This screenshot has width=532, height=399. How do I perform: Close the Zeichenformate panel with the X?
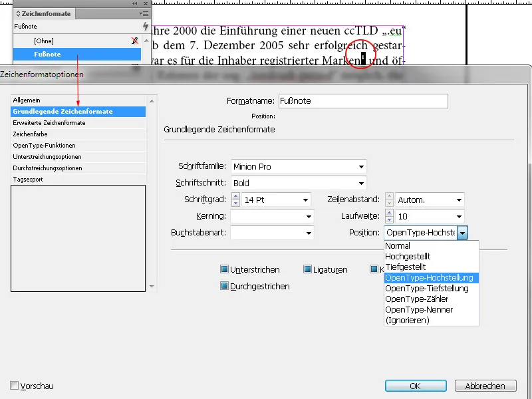point(146,3)
